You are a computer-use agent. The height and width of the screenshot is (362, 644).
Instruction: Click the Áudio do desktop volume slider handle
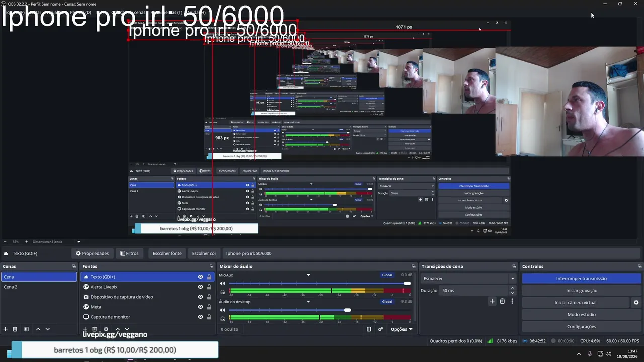coord(347,310)
